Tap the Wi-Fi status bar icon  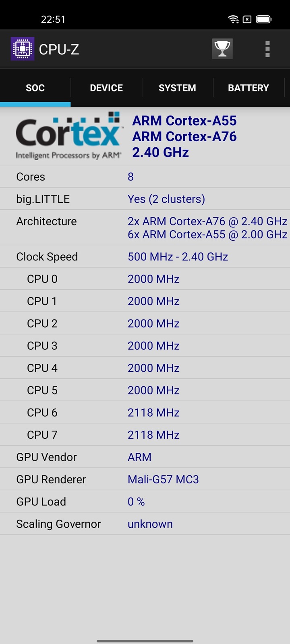[x=233, y=19]
